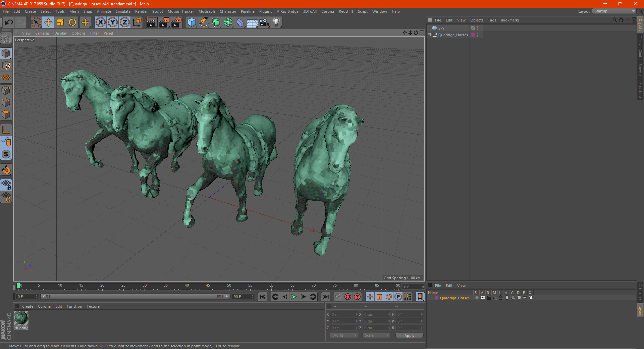Enable Axis mode icon
Image resolution: width=644 pixels, height=349 pixels.
(x=6, y=130)
